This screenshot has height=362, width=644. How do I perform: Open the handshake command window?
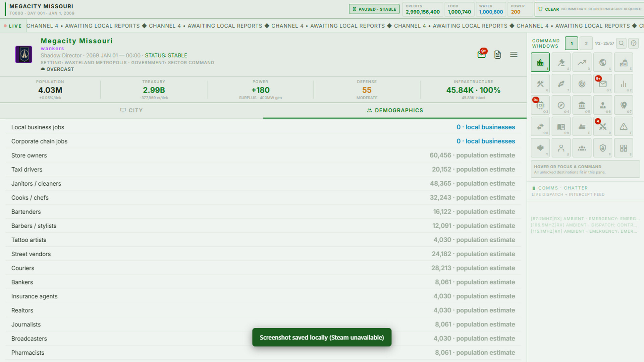tap(561, 84)
